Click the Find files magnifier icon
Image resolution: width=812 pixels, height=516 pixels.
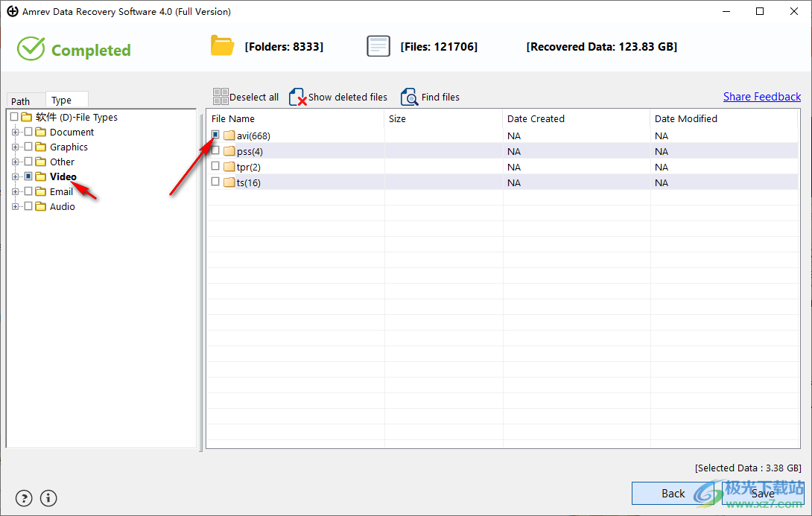click(x=409, y=97)
